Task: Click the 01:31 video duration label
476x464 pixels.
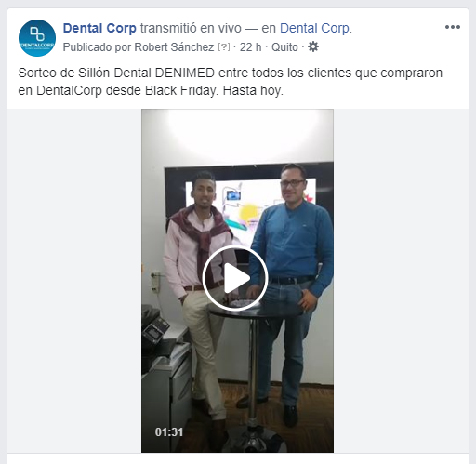Action: click(169, 432)
